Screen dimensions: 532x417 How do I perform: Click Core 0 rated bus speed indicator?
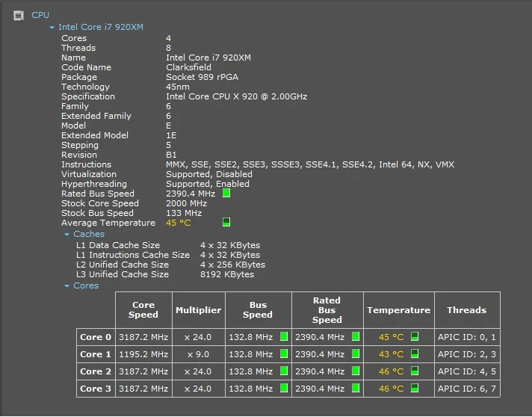click(x=356, y=336)
